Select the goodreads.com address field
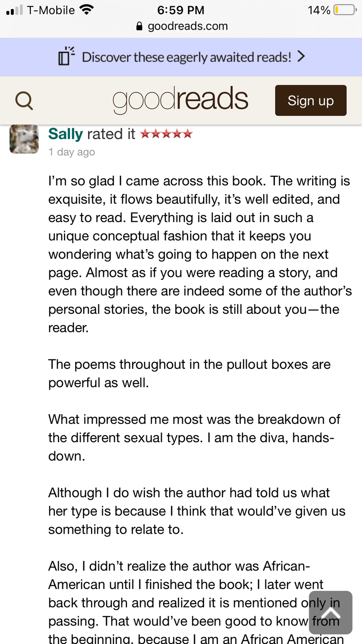 pos(188,26)
